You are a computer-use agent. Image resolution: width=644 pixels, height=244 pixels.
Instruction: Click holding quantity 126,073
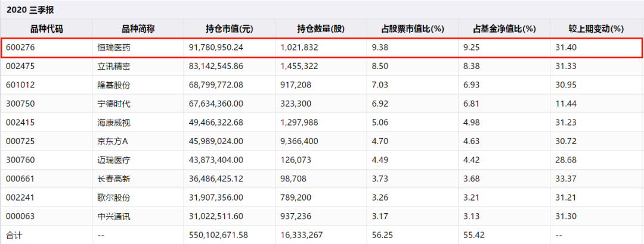coord(295,160)
